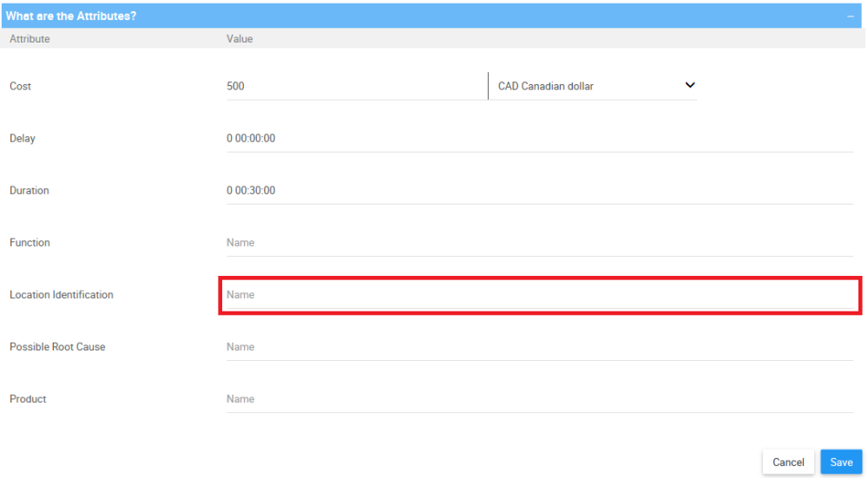
Task: Collapse the 'What are the Attributes?' panel
Action: click(851, 16)
